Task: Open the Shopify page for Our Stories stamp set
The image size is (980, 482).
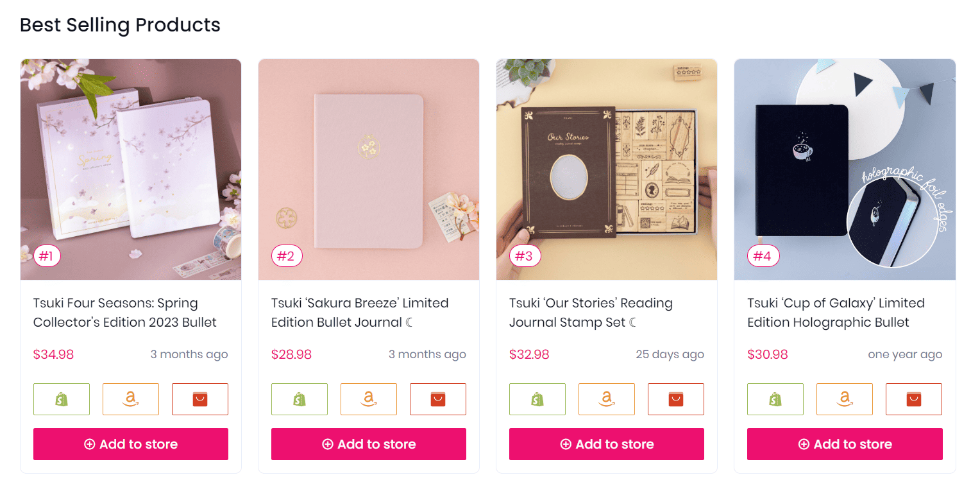Action: point(537,399)
